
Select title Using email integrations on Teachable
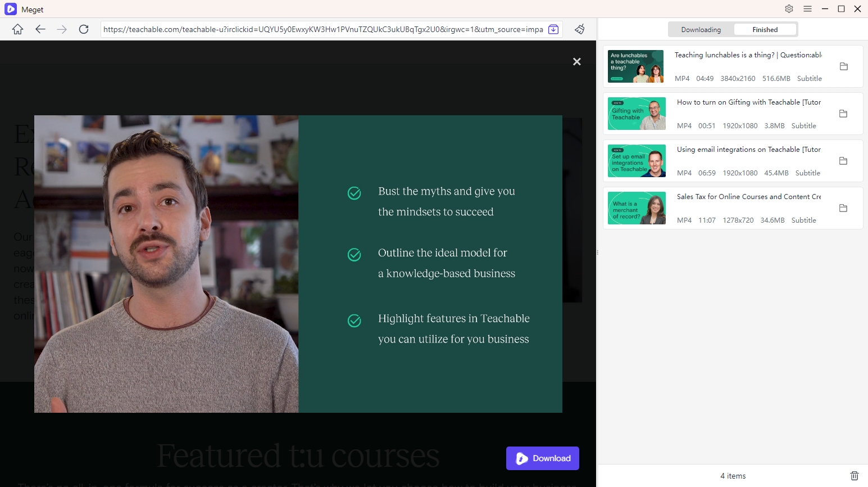point(749,150)
